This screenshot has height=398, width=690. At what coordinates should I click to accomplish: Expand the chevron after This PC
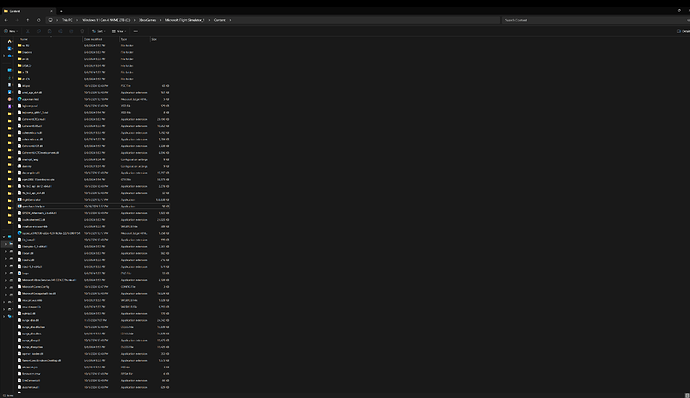(77, 20)
